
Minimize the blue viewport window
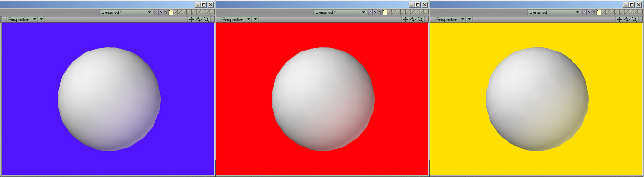(x=198, y=5)
